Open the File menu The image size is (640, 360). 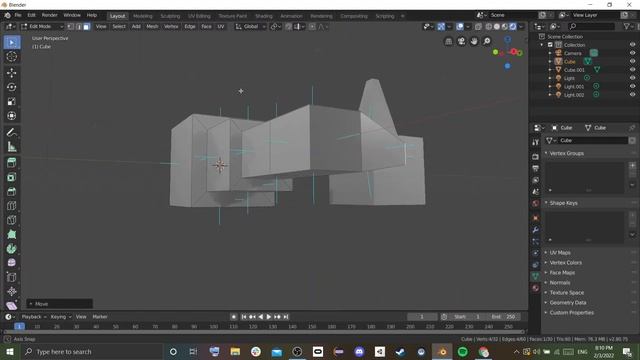[18, 15]
